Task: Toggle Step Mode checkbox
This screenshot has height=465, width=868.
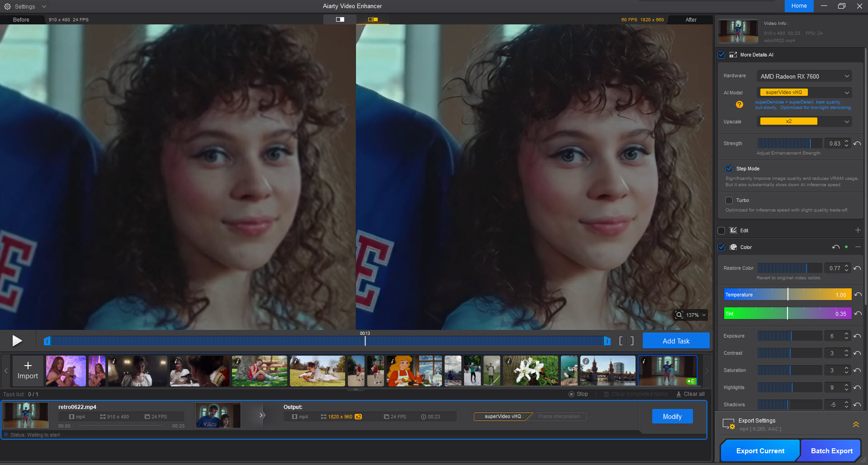Action: [x=729, y=169]
